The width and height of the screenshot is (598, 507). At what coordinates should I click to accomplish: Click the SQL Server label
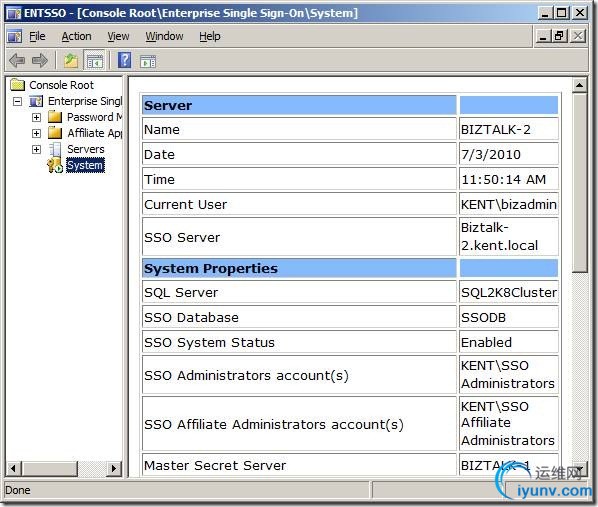click(181, 293)
